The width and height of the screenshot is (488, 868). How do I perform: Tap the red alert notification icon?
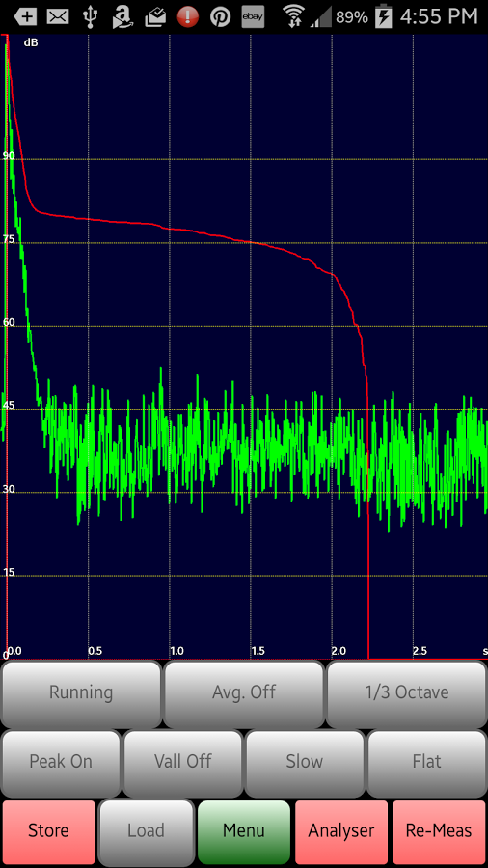[187, 17]
